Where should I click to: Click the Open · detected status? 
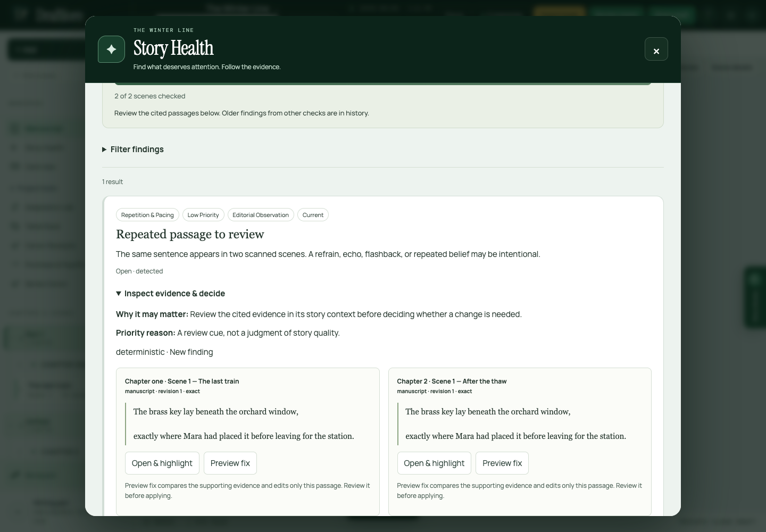139,271
